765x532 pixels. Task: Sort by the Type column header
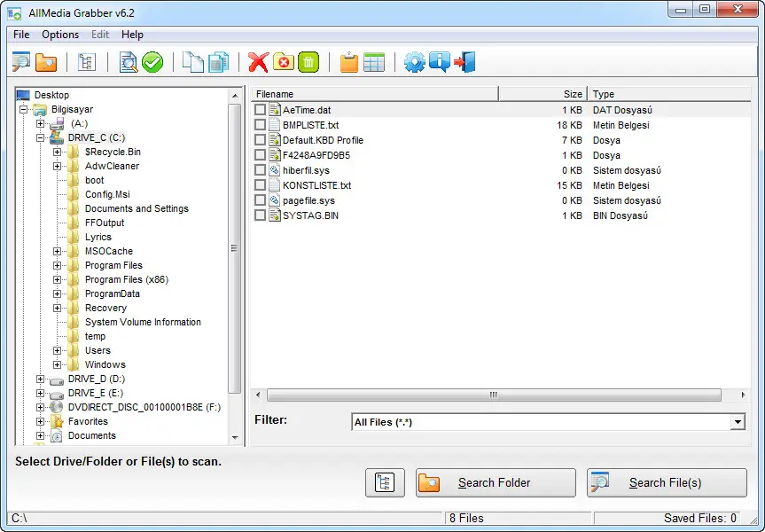coord(669,94)
